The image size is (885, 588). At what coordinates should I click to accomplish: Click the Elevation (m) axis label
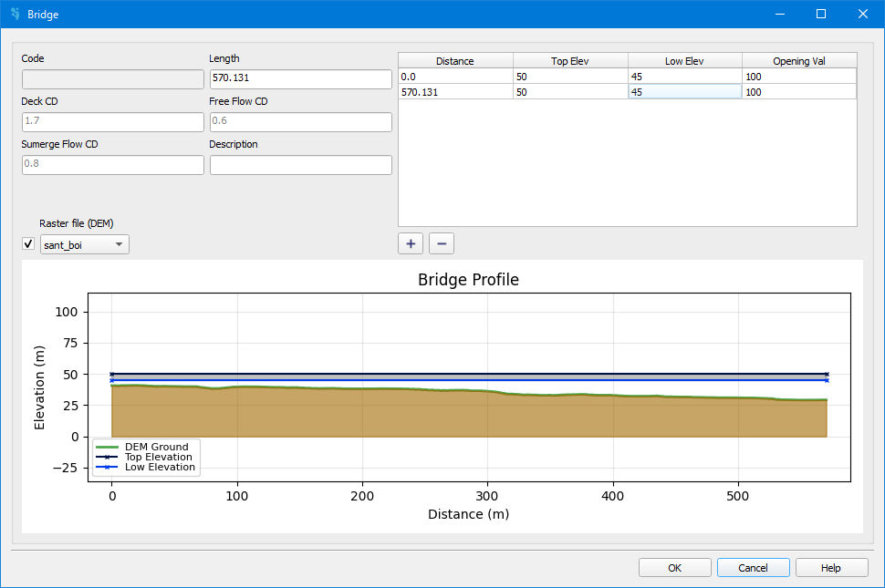coord(39,387)
